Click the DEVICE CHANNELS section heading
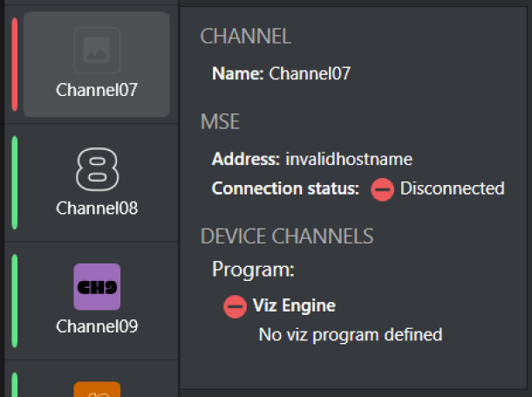This screenshot has width=532, height=397. (287, 236)
